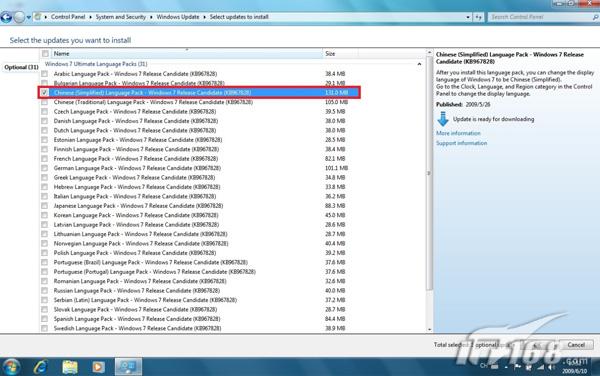Select the Optional (31) tab

tap(21, 67)
